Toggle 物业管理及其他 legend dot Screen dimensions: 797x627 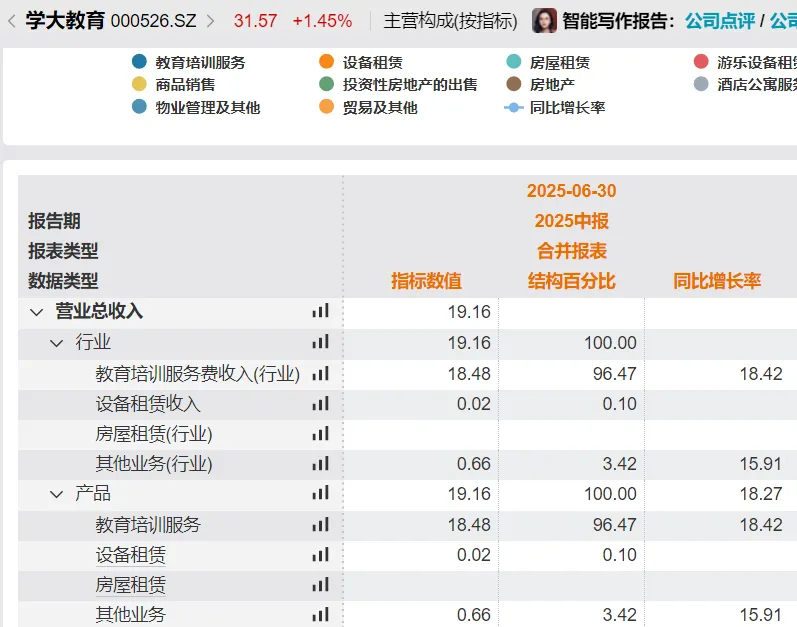[x=139, y=107]
